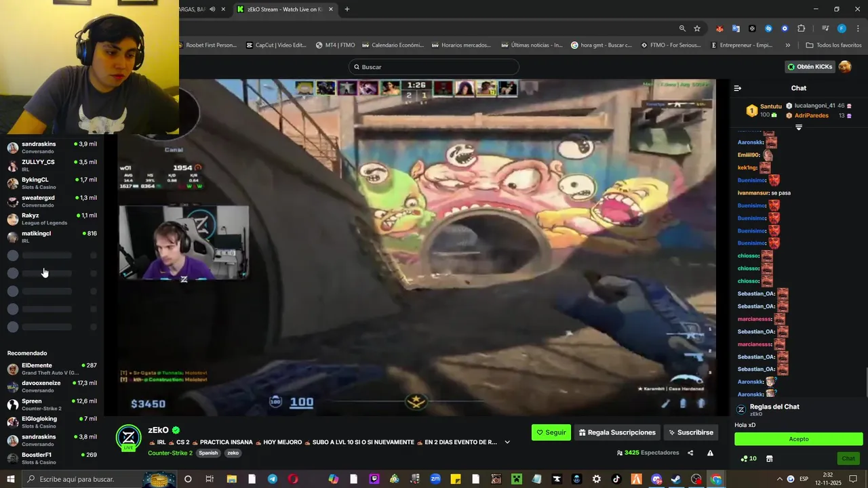The image size is (868, 488).
Task: Open recommended channel BoostlerF1
Action: click(x=52, y=458)
